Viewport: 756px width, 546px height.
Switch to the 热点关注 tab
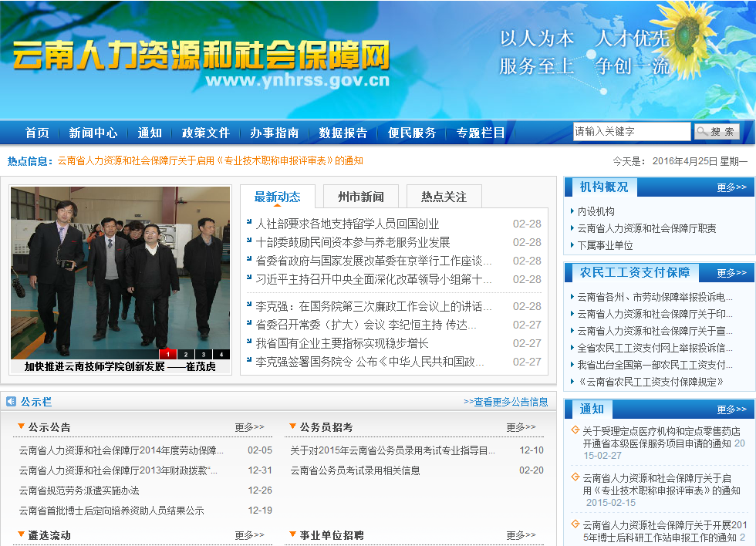point(444,197)
